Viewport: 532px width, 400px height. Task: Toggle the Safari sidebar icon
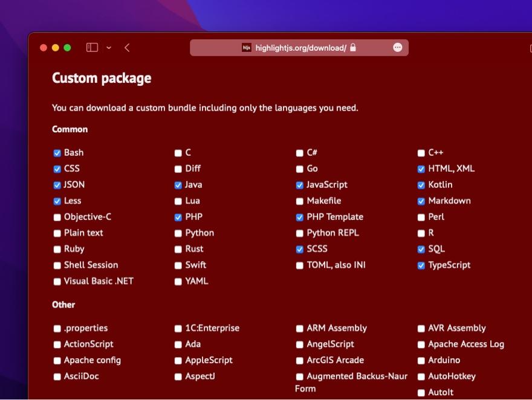point(92,48)
